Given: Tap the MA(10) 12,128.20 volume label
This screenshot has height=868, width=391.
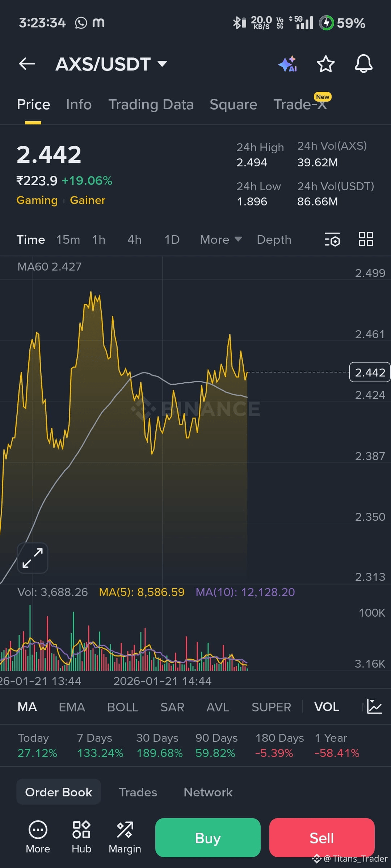Looking at the screenshot, I should 245,592.
